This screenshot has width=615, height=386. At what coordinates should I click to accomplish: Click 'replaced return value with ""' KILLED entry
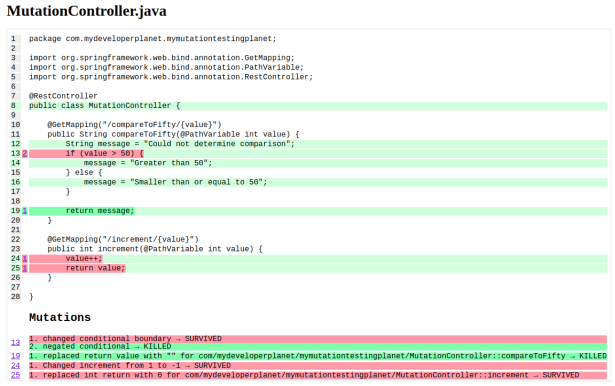pyautogui.click(x=318, y=356)
